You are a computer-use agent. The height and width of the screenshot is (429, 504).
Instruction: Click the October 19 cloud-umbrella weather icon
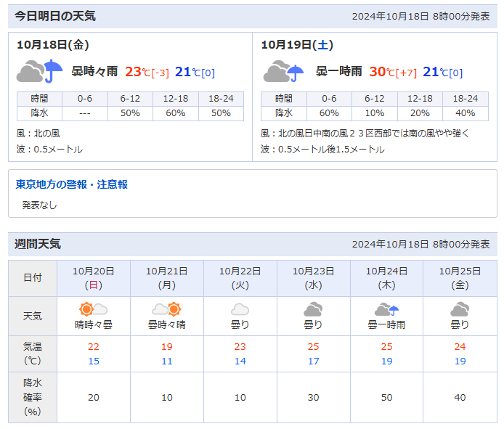pyautogui.click(x=284, y=72)
